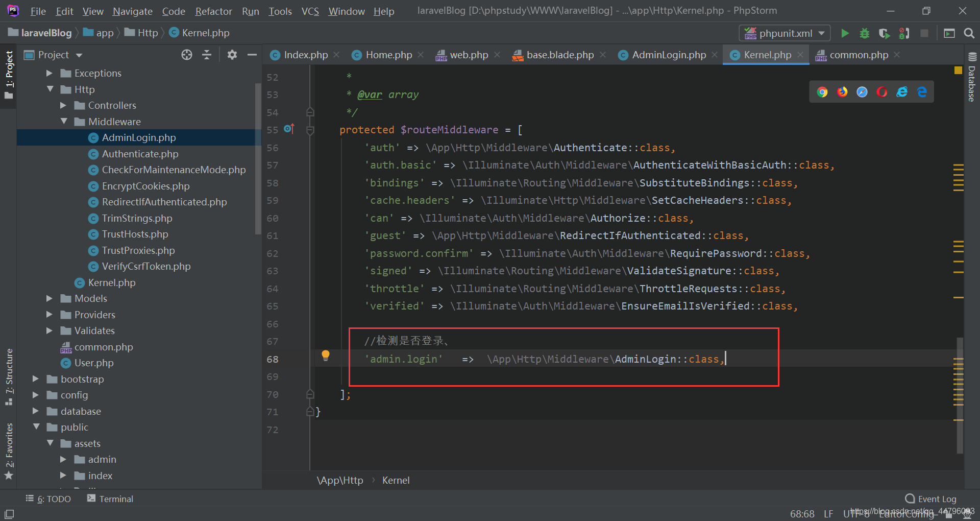Viewport: 980px width, 521px height.
Task: Open file in Chrome browser
Action: (822, 92)
